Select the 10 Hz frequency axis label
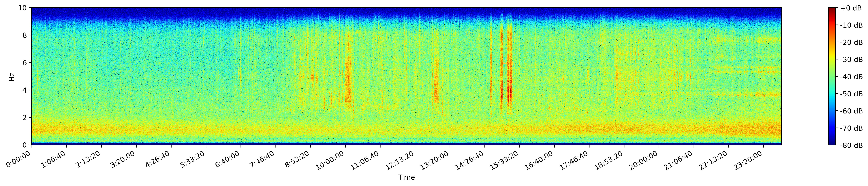The width and height of the screenshot is (868, 186). point(23,8)
